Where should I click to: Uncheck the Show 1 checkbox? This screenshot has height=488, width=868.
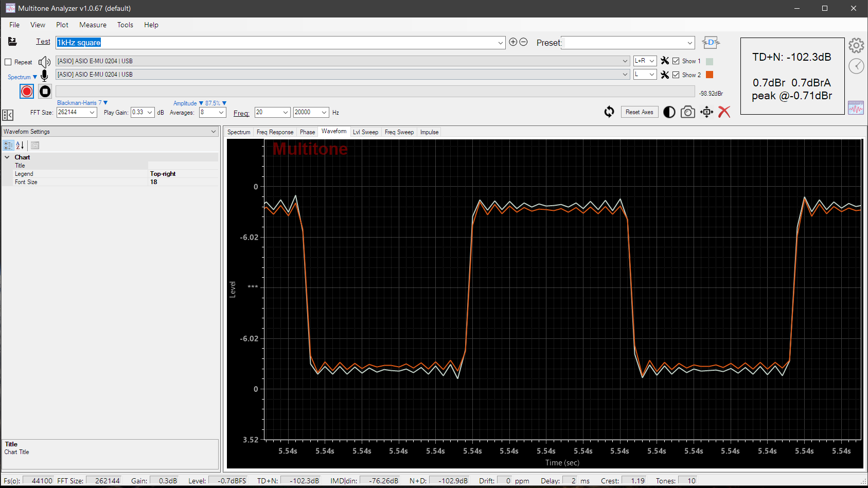[x=676, y=61]
